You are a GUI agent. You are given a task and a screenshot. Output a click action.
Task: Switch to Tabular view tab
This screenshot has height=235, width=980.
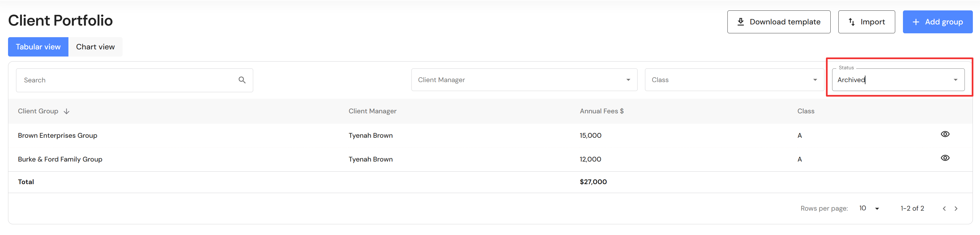point(38,47)
